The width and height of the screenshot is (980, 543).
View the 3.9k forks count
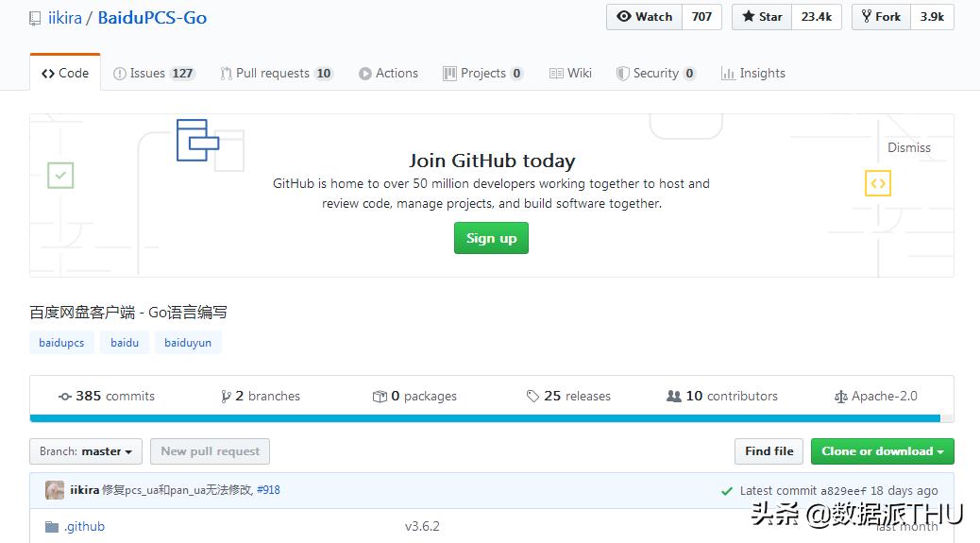coord(932,17)
